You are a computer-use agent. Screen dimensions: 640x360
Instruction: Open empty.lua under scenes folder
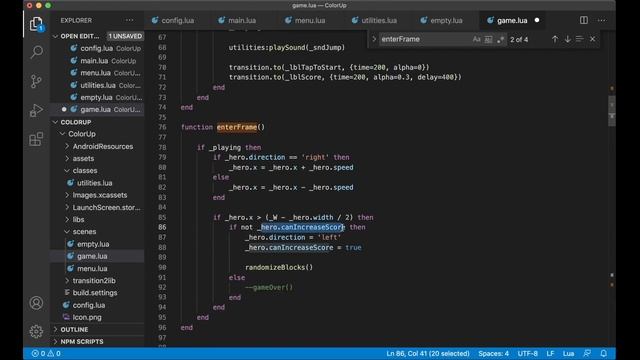pyautogui.click(x=97, y=244)
